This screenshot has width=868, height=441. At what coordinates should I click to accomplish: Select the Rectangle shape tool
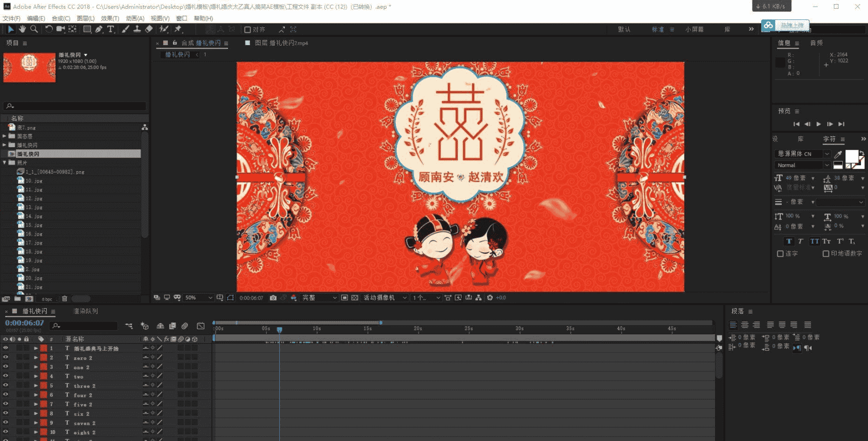click(x=87, y=29)
